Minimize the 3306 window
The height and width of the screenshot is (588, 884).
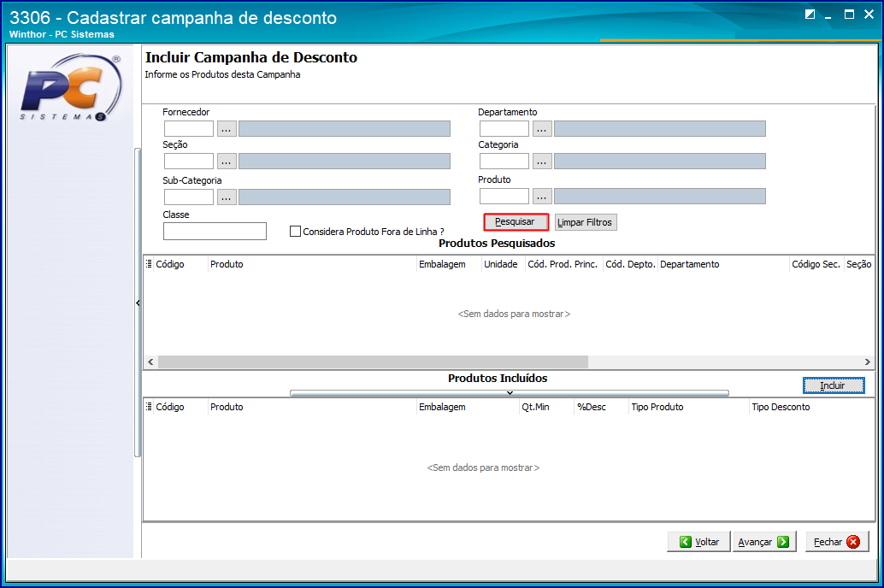(x=828, y=15)
